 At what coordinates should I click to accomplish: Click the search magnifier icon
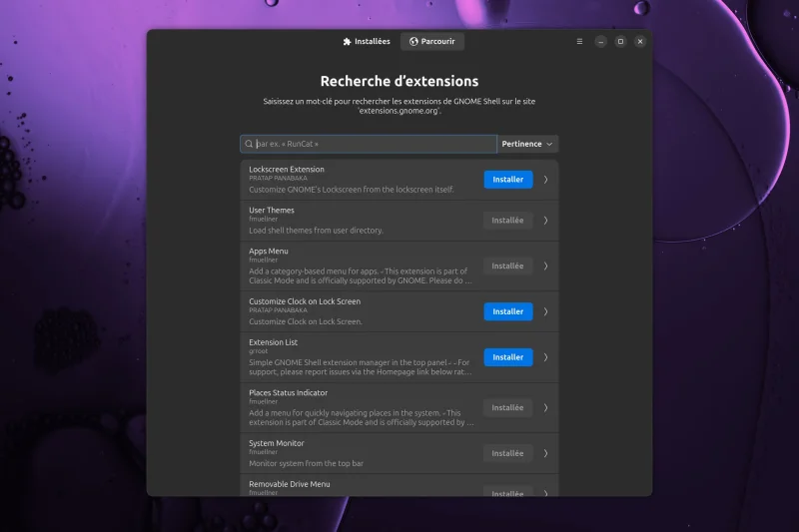point(249,144)
